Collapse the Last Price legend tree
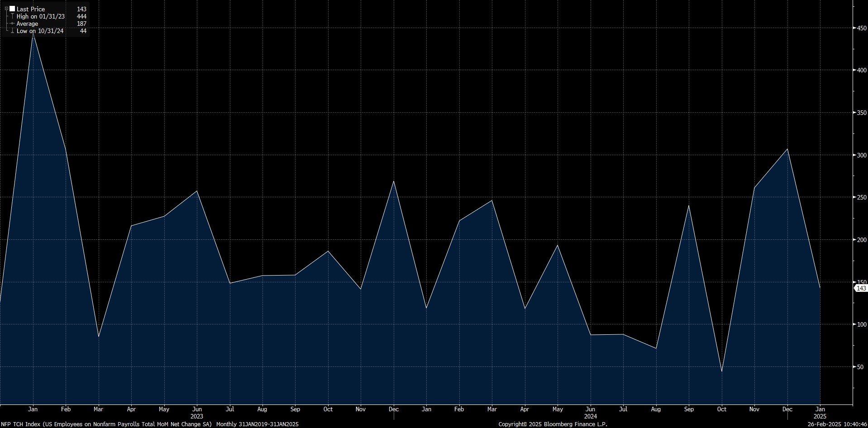 [x=6, y=9]
